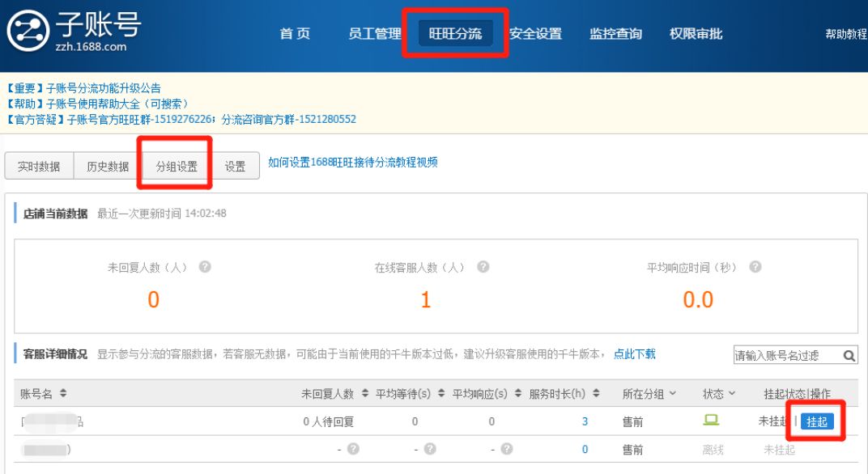Switch to 设置 tab

(x=236, y=167)
